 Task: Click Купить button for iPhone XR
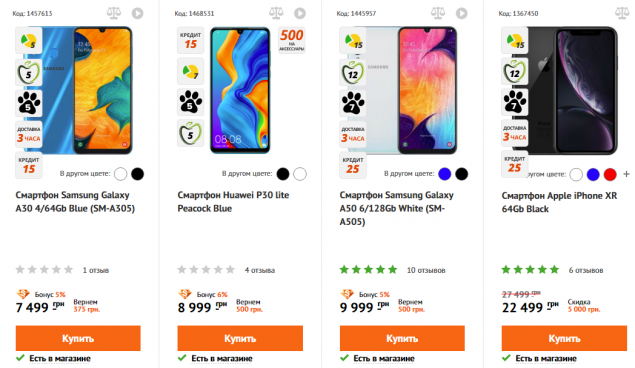pyautogui.click(x=564, y=338)
